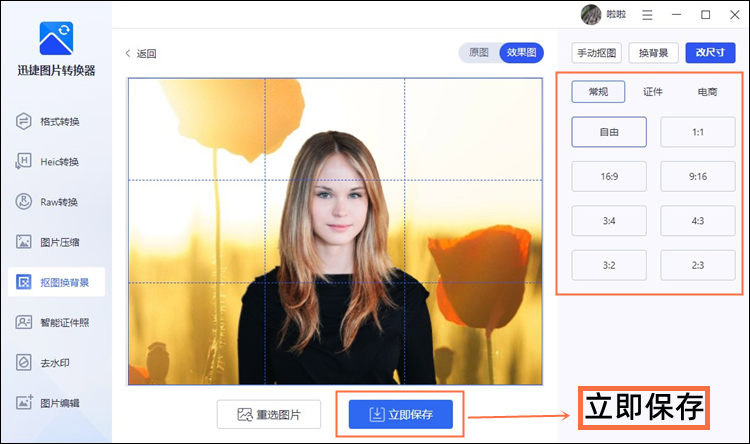The height and width of the screenshot is (444, 750).
Task: Select the 16:9 aspect ratio
Action: (x=609, y=177)
